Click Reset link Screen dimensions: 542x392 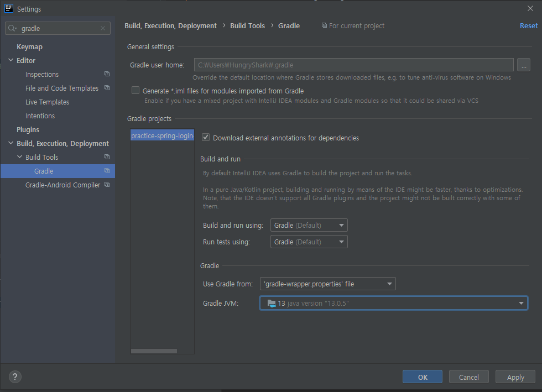coord(529,25)
